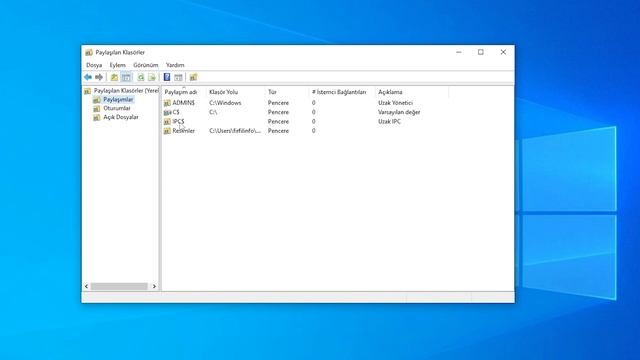Open the Yardım menu
The width and height of the screenshot is (640, 360).
[175, 65]
